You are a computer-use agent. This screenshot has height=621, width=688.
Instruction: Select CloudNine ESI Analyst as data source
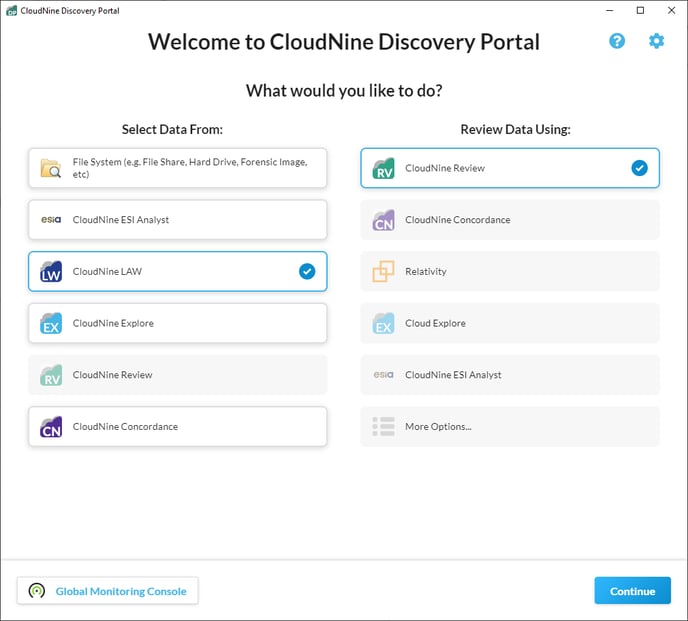click(x=178, y=219)
